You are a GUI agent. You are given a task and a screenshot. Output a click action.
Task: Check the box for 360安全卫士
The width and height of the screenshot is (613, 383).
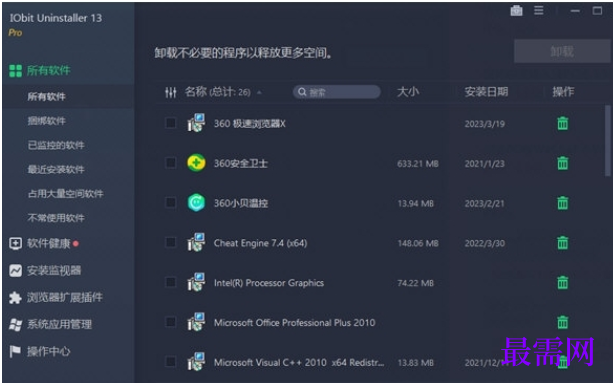(x=170, y=163)
